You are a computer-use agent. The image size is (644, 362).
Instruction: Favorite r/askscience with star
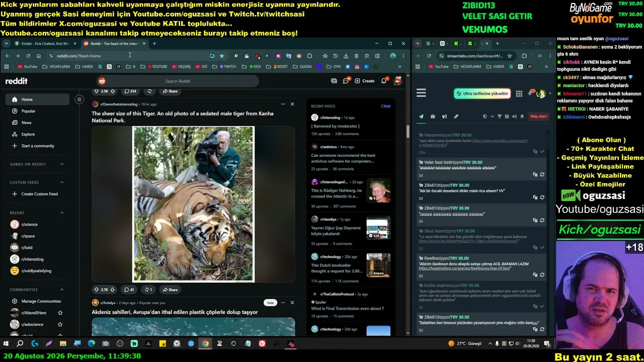point(60,324)
